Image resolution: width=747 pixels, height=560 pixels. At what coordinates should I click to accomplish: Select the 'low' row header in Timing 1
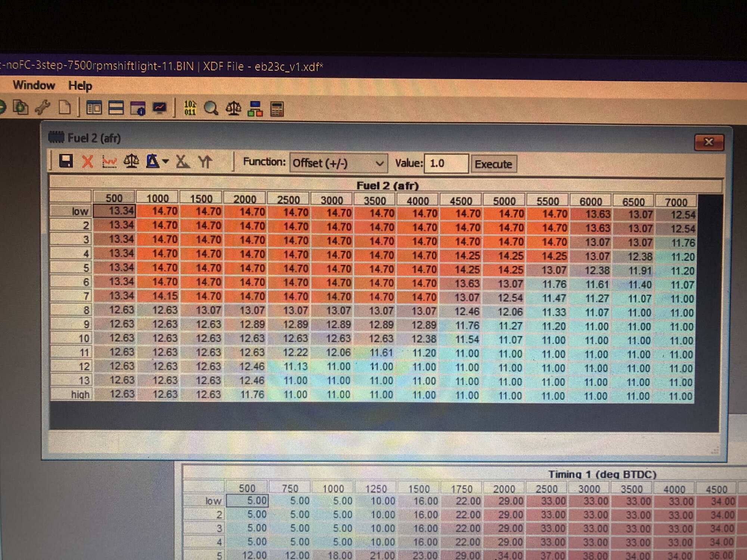pyautogui.click(x=204, y=501)
